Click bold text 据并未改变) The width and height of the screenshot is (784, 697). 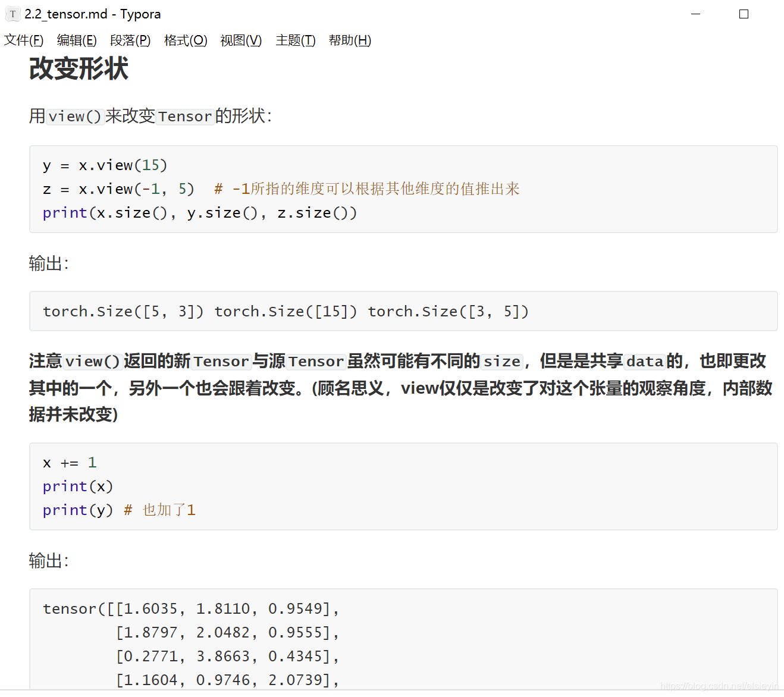coord(74,415)
